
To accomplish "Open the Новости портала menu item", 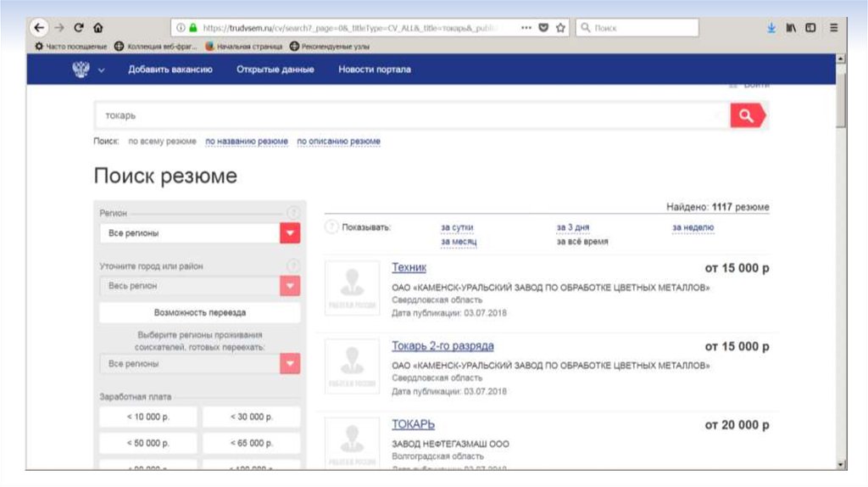I will pos(374,70).
